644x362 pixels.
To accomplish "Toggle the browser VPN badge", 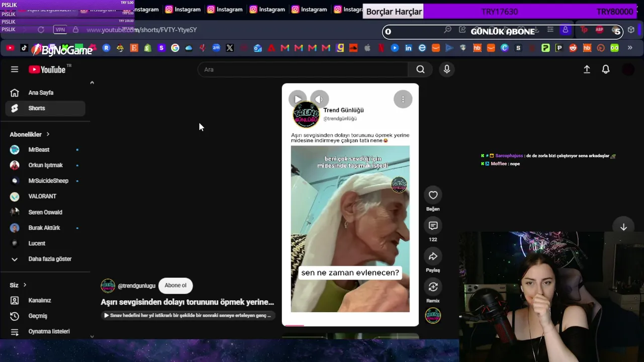I will (x=60, y=30).
